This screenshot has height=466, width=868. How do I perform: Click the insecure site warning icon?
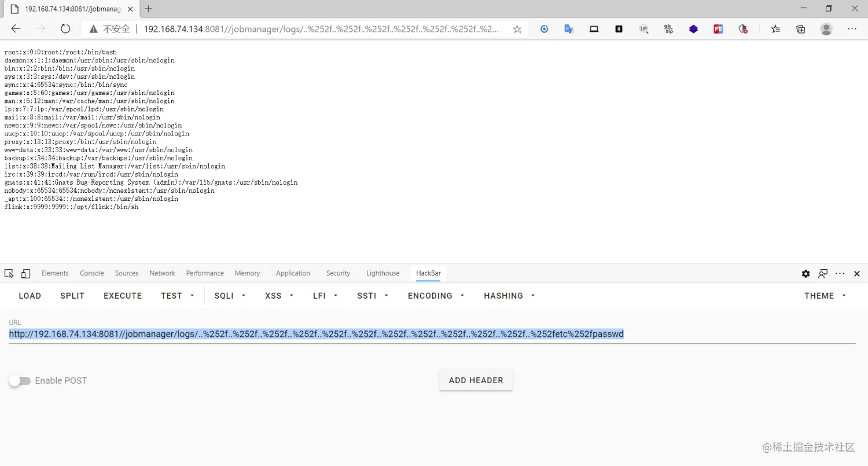tap(93, 29)
